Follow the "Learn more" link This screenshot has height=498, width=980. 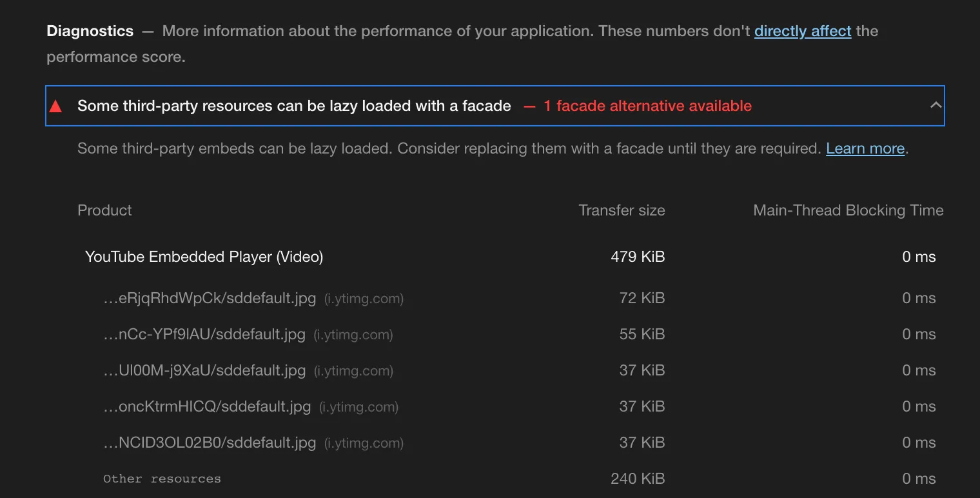click(865, 148)
